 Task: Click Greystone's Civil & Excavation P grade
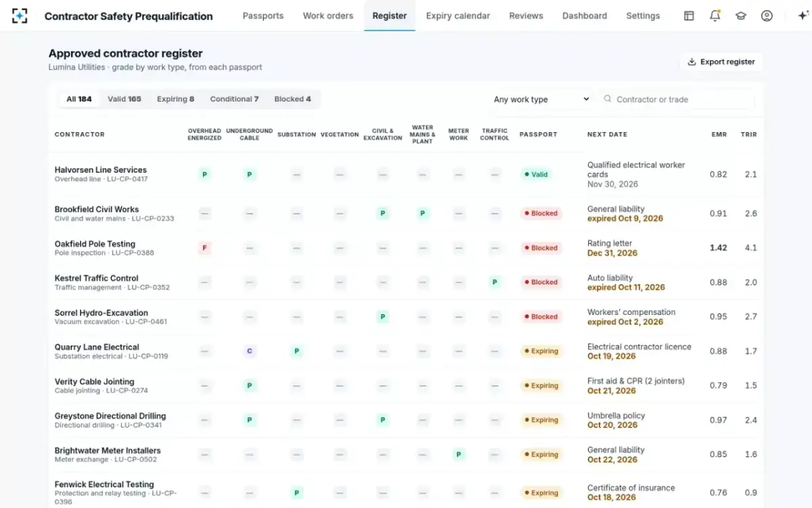point(382,420)
